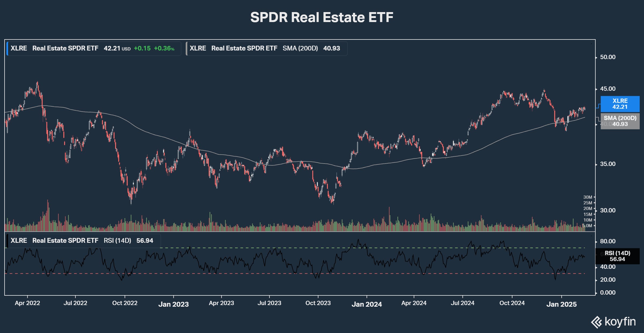Viewport: 644px width, 333px height.
Task: Click the +0.15 change value in legend
Action: (142, 48)
